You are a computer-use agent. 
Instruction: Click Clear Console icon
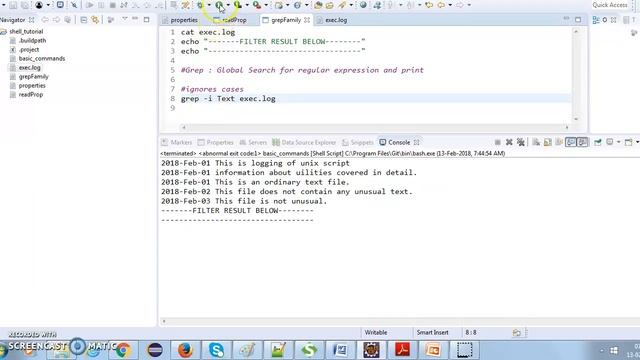click(536, 142)
